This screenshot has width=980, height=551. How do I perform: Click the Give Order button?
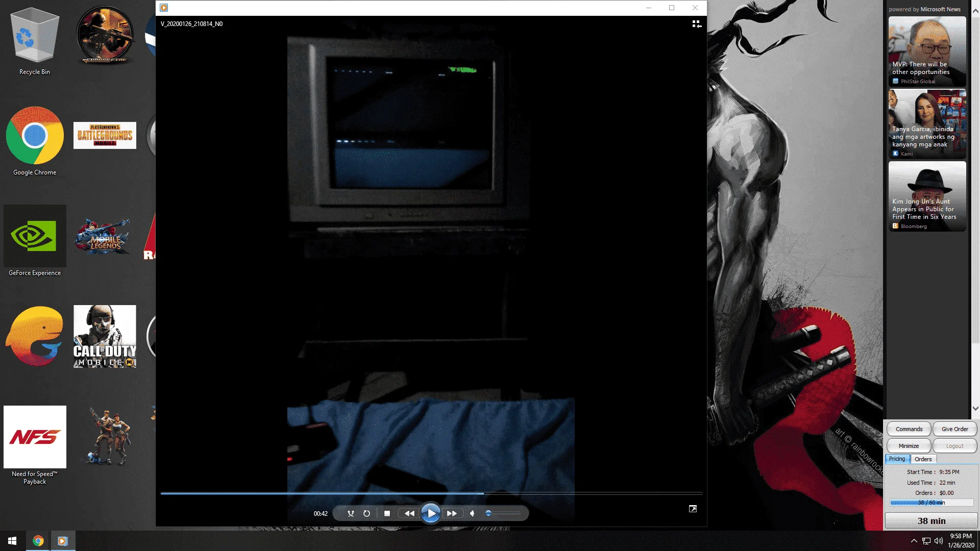(x=954, y=429)
